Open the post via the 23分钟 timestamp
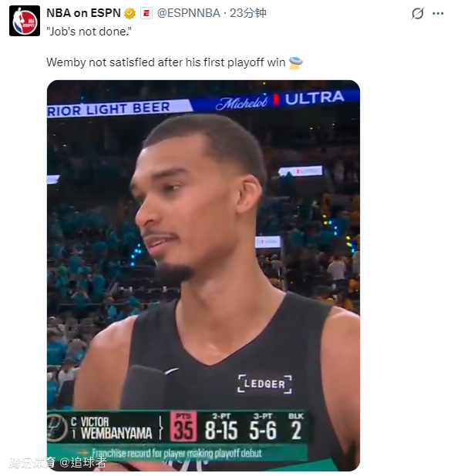The width and height of the screenshot is (454, 476). coord(248,13)
